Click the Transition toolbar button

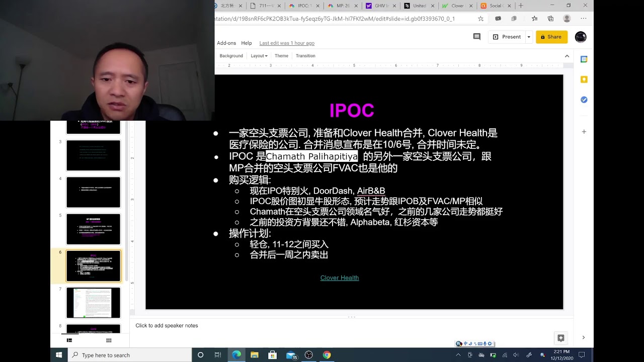coord(305,56)
